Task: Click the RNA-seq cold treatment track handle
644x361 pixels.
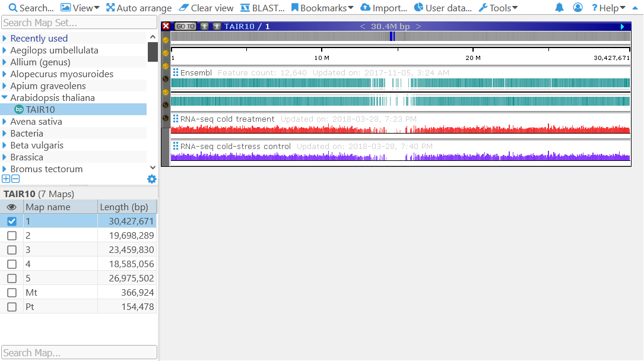Action: 176,119
